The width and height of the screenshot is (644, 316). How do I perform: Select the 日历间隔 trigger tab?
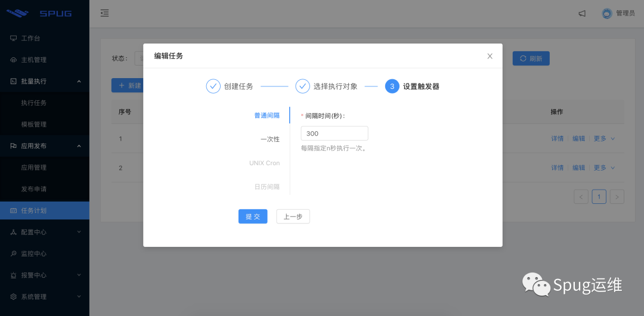[267, 187]
